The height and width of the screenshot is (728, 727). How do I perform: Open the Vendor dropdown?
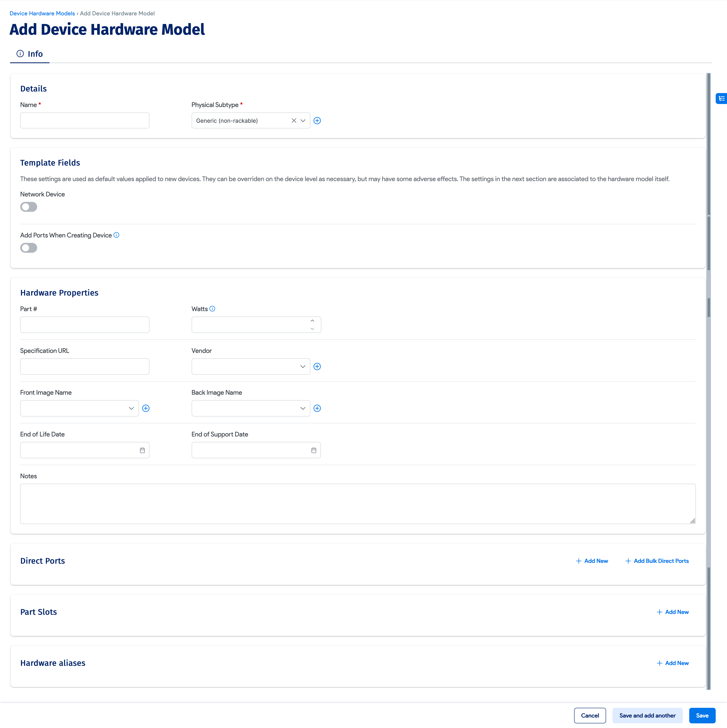[x=303, y=367]
